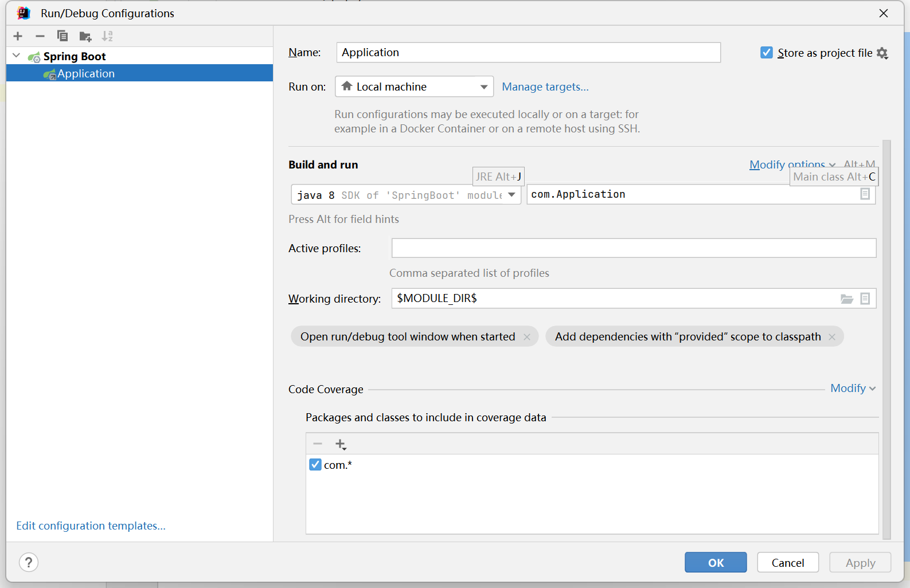
Task: Click the right-side vertical scrollbar
Action: tap(886, 339)
